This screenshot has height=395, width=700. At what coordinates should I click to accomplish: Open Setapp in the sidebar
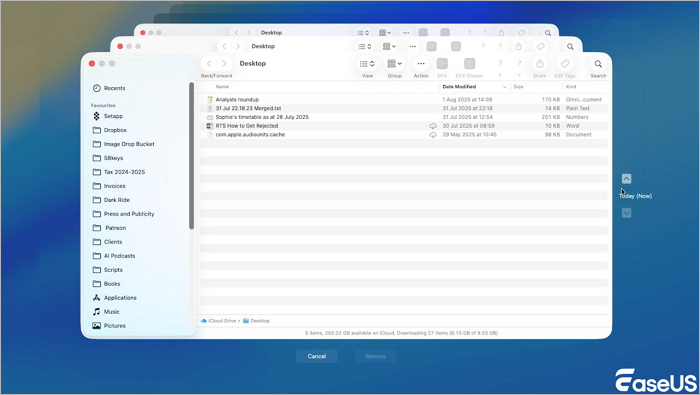pos(108,116)
